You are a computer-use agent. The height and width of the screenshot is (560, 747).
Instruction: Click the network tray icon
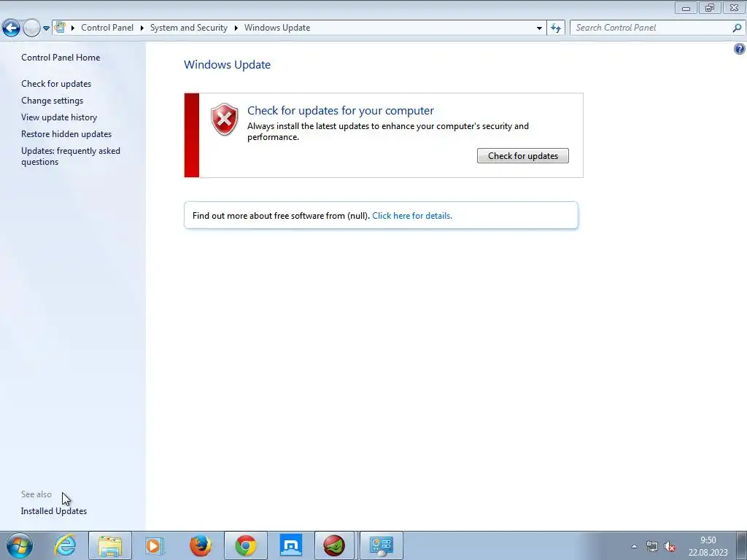(x=651, y=546)
